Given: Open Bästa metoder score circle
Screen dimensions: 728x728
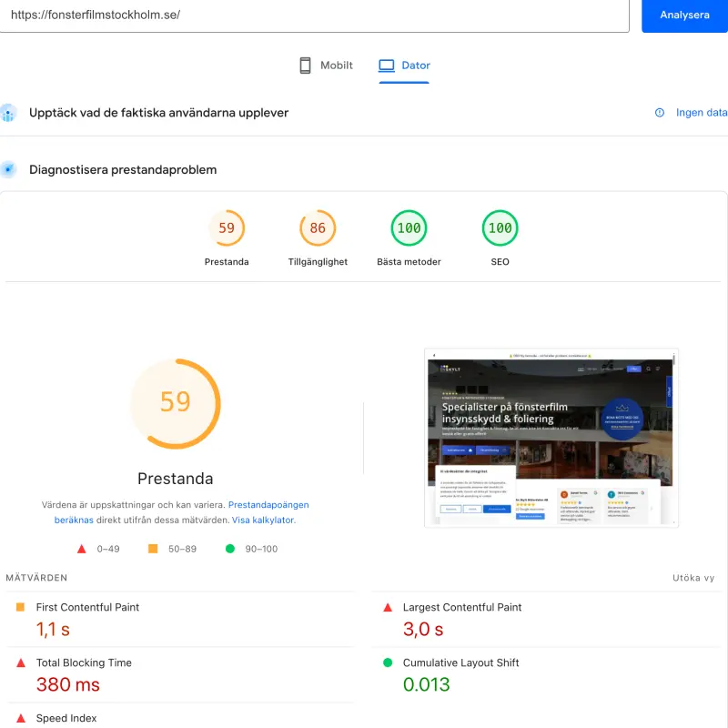Looking at the screenshot, I should click(409, 228).
